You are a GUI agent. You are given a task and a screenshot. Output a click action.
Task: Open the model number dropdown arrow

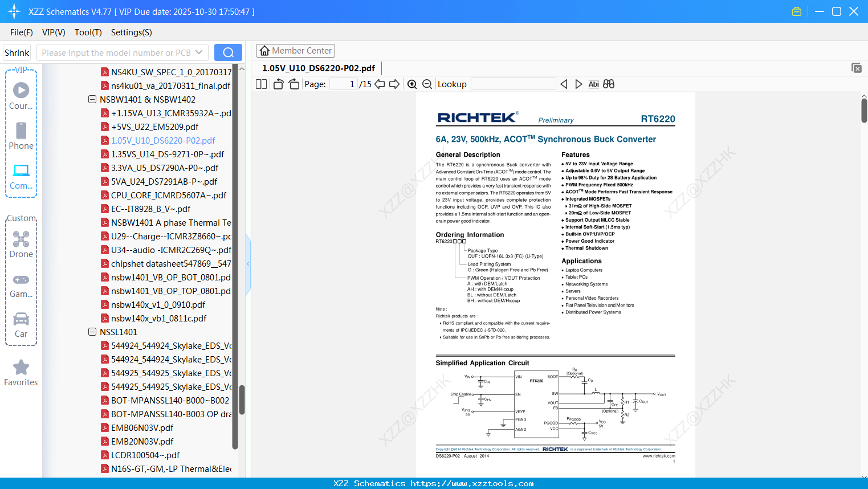[x=199, y=52]
